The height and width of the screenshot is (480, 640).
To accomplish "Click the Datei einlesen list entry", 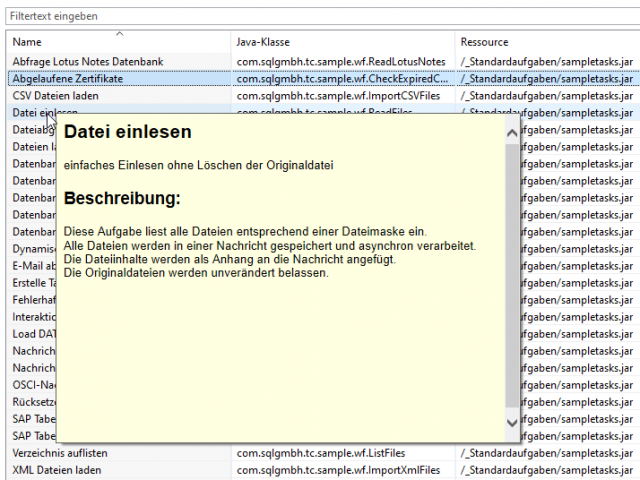I will [31, 109].
